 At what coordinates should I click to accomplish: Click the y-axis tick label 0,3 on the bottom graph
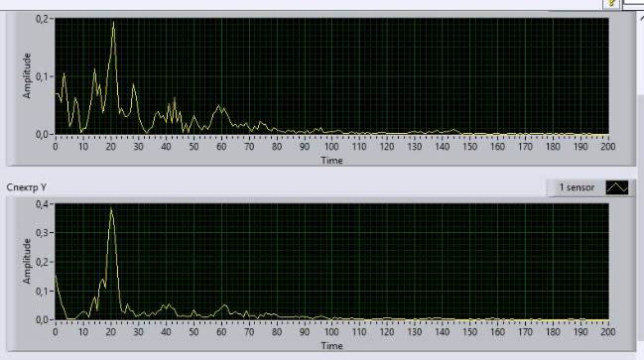click(x=42, y=233)
